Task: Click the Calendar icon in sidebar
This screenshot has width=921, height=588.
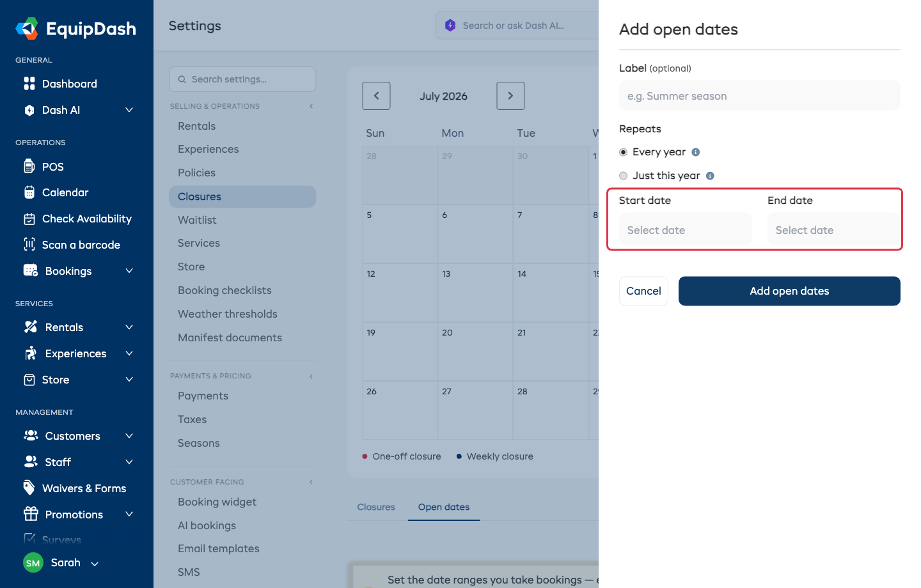Action: (x=29, y=192)
